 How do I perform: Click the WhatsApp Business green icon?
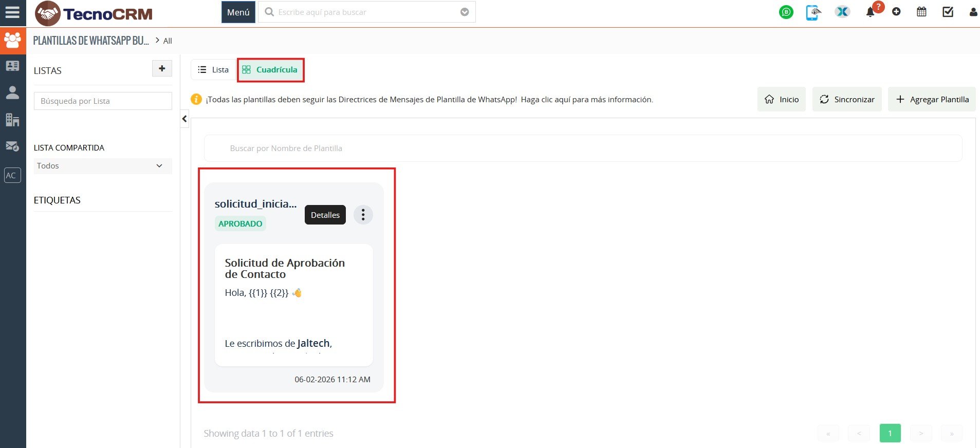[x=786, y=12]
